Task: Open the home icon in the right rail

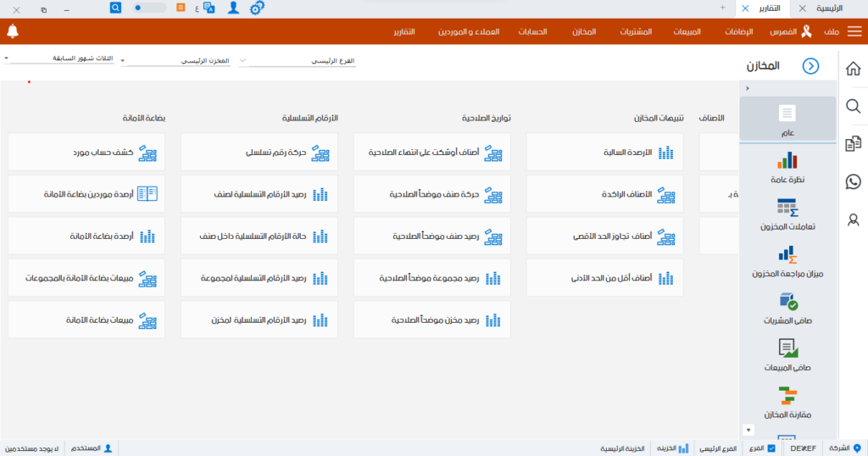Action: coord(853,69)
